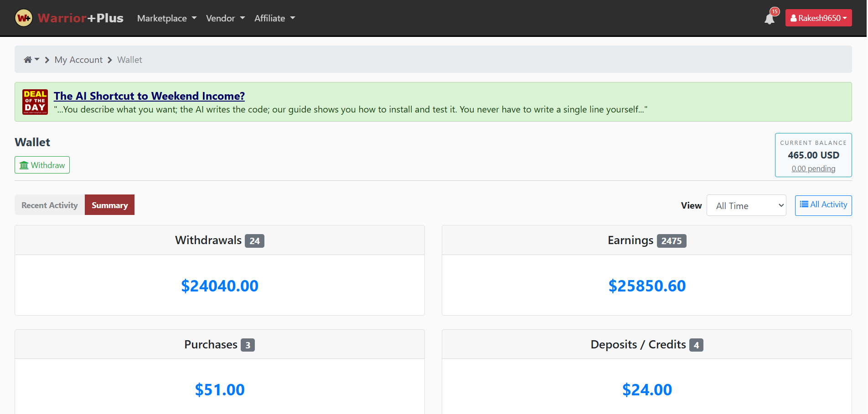Image resolution: width=868 pixels, height=414 pixels.
Task: Click the Wallet text in the breadcrumb
Action: tap(129, 60)
